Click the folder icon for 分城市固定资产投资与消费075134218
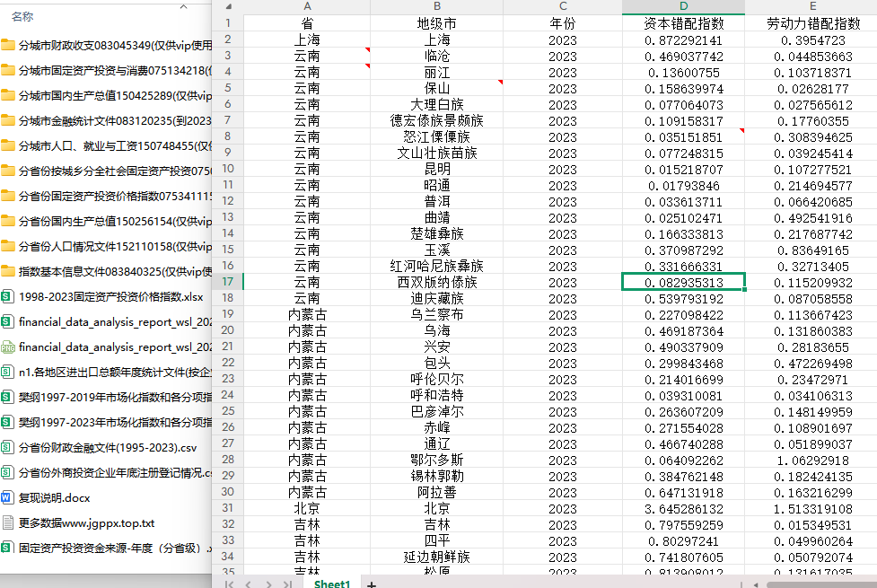This screenshot has height=588, width=877. (8, 71)
